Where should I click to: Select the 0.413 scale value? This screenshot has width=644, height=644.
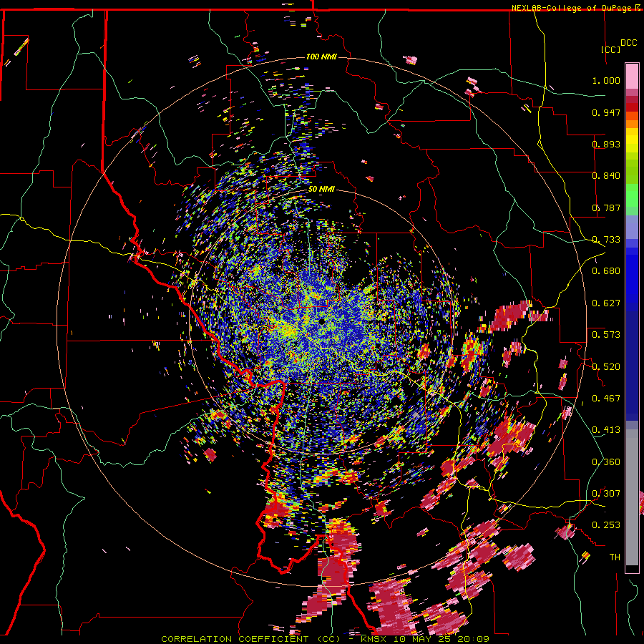pos(606,429)
